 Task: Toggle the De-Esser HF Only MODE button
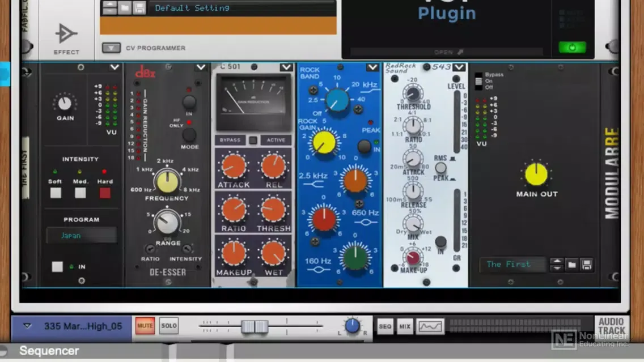pos(189,134)
